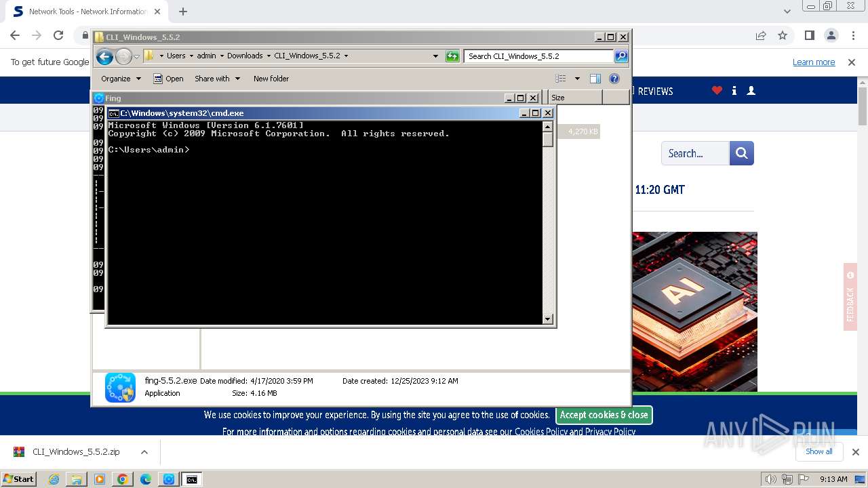Go back in Chrome browser
The width and height of the screenshot is (868, 488).
15,35
